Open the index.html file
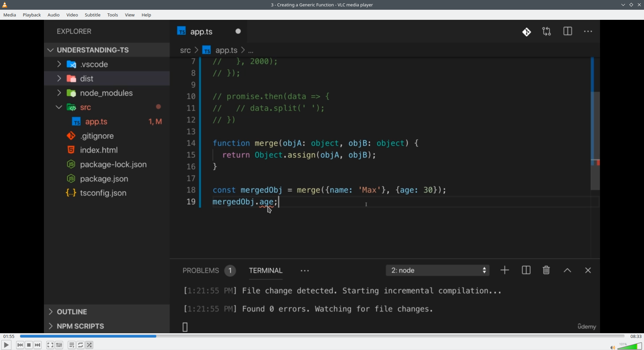 (x=107, y=150)
